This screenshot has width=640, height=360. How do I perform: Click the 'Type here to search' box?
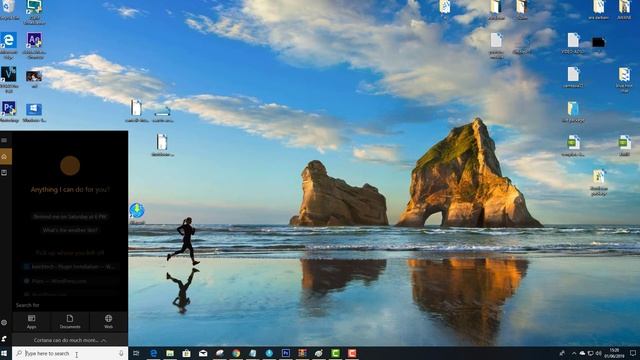(70, 353)
